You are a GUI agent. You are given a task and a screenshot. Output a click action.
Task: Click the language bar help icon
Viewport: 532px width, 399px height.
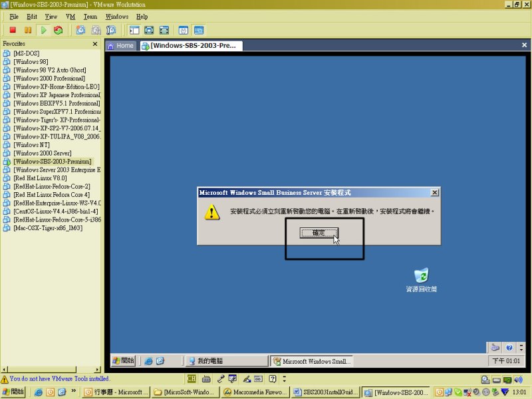pyautogui.click(x=272, y=378)
